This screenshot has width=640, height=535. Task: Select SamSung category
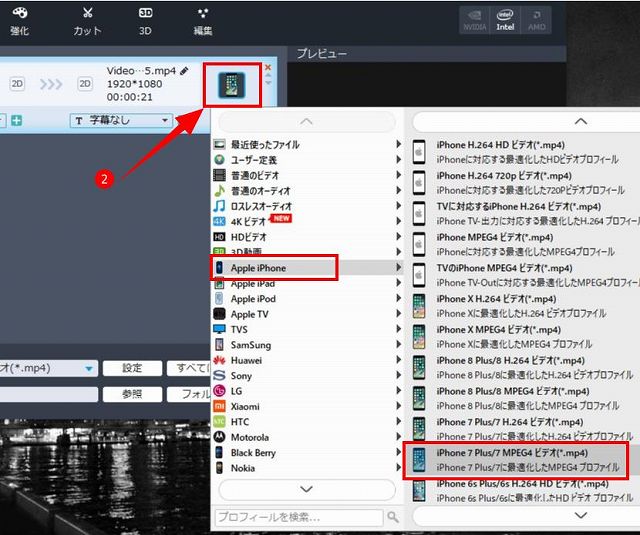(306, 345)
